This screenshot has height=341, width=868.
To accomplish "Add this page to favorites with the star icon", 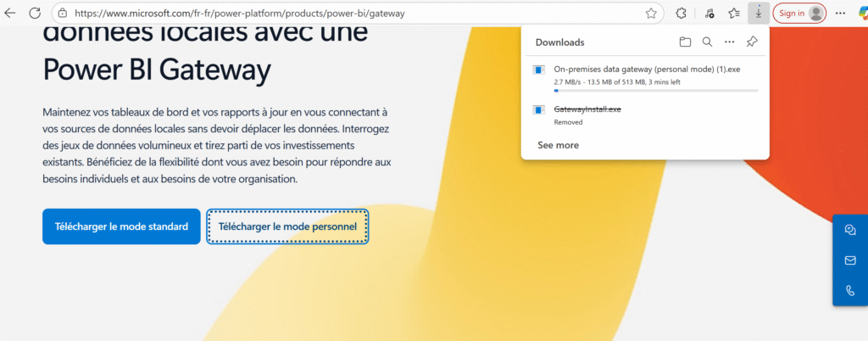I will coord(651,14).
